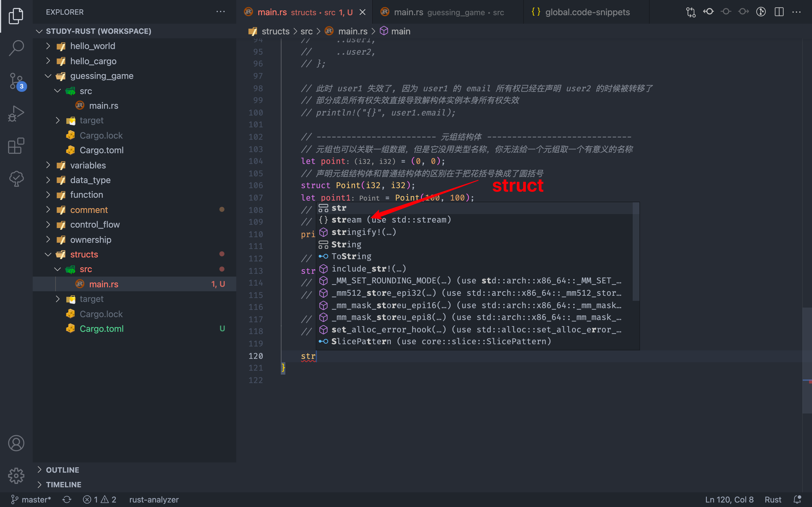Open the Testing view in the activity bar
812x507 pixels.
point(16,178)
